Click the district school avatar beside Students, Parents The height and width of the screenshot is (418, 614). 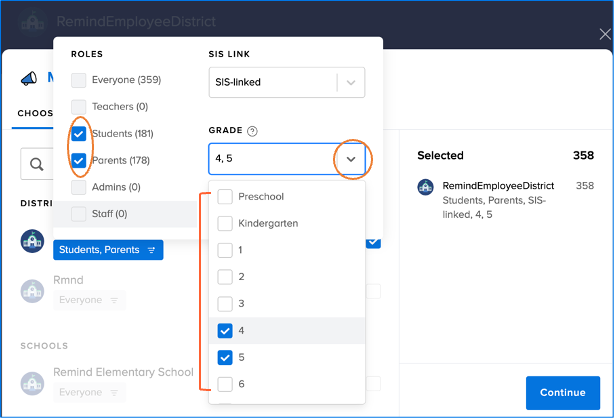[32, 241]
